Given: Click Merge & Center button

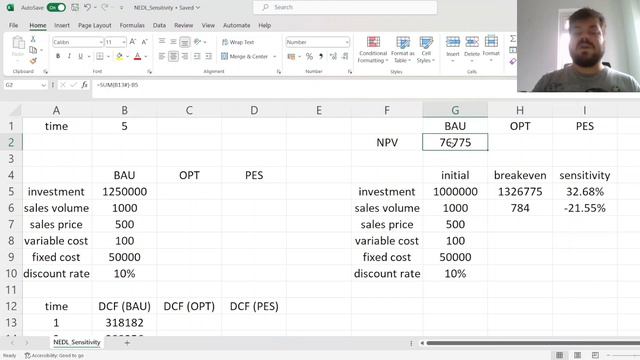Looking at the screenshot, I should (244, 56).
